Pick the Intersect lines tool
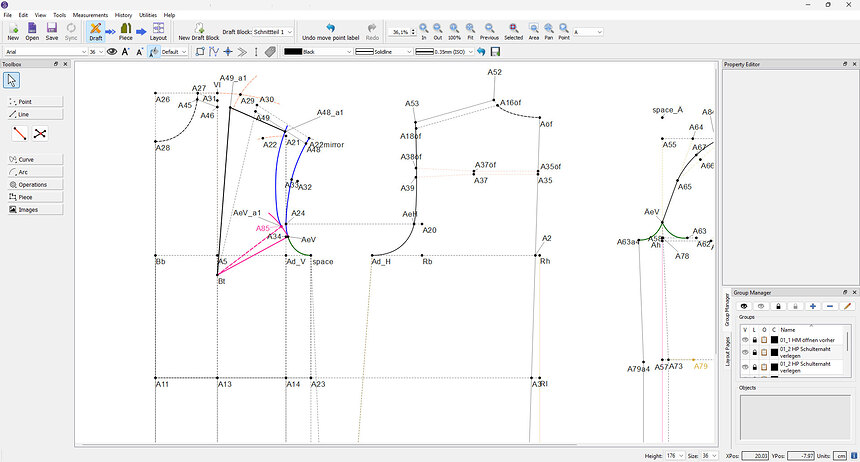This screenshot has width=860, height=462. tap(39, 133)
